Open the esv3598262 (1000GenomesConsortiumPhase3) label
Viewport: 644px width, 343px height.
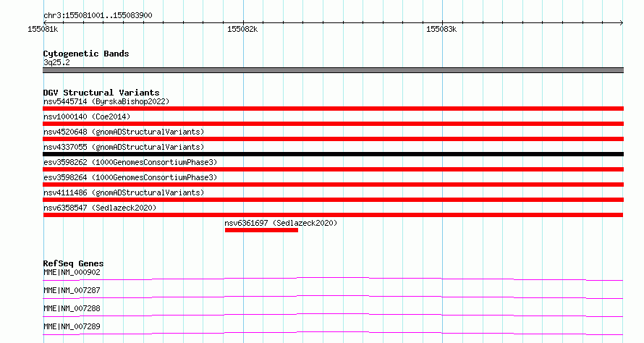pyautogui.click(x=130, y=162)
